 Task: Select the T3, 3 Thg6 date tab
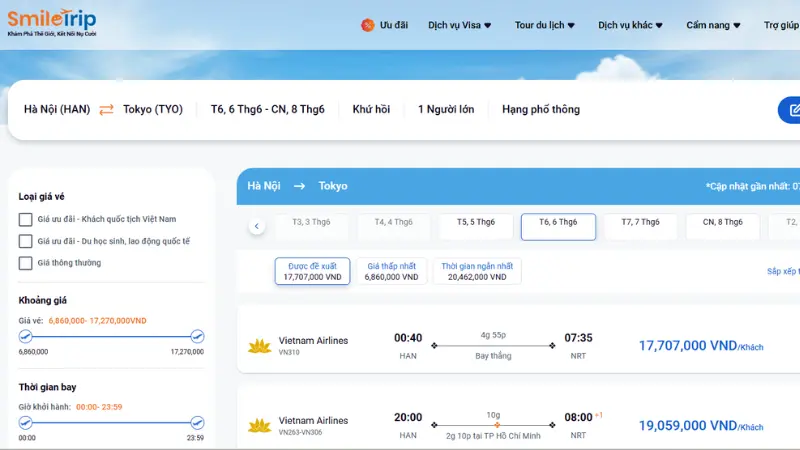(311, 227)
